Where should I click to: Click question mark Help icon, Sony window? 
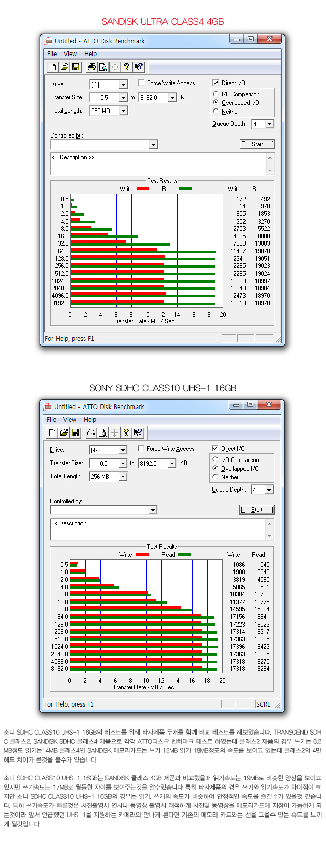126,432
